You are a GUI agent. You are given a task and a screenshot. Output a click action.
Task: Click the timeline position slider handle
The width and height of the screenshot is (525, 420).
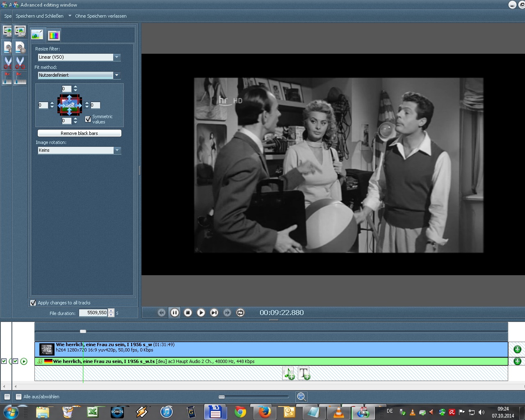pyautogui.click(x=83, y=331)
